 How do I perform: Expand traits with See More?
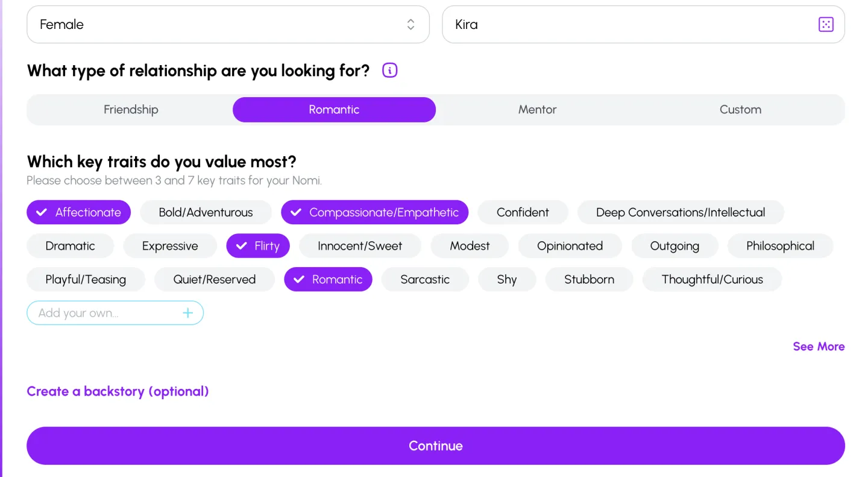pyautogui.click(x=818, y=346)
